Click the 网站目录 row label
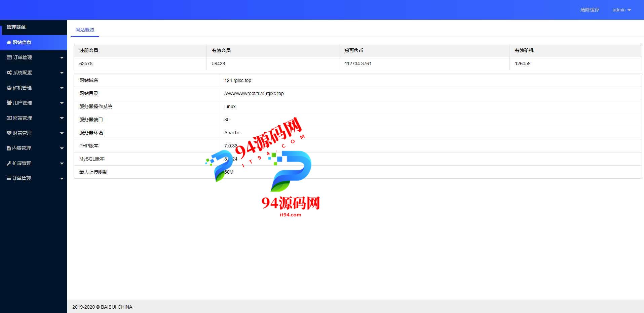The width and height of the screenshot is (644, 313). tap(89, 93)
